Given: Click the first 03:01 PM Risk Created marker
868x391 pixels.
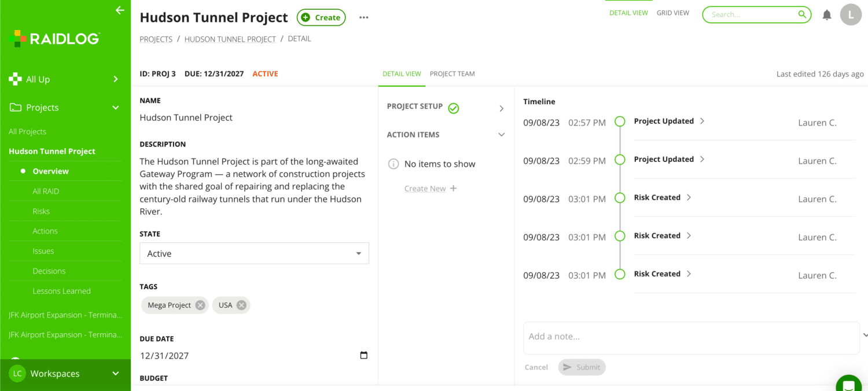Looking at the screenshot, I should [x=620, y=198].
